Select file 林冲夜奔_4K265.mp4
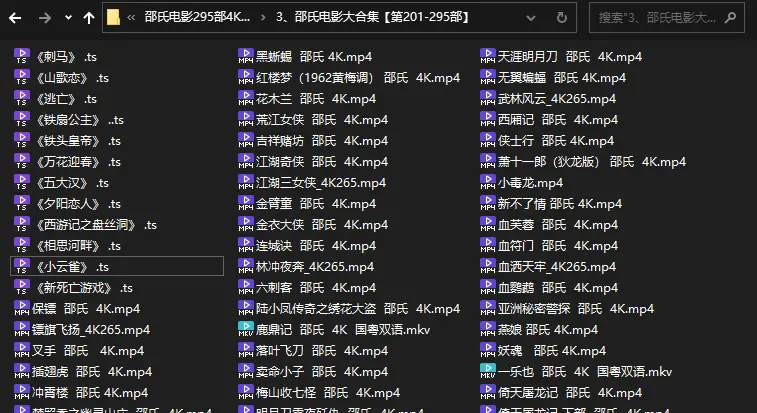757x413 pixels. (315, 267)
